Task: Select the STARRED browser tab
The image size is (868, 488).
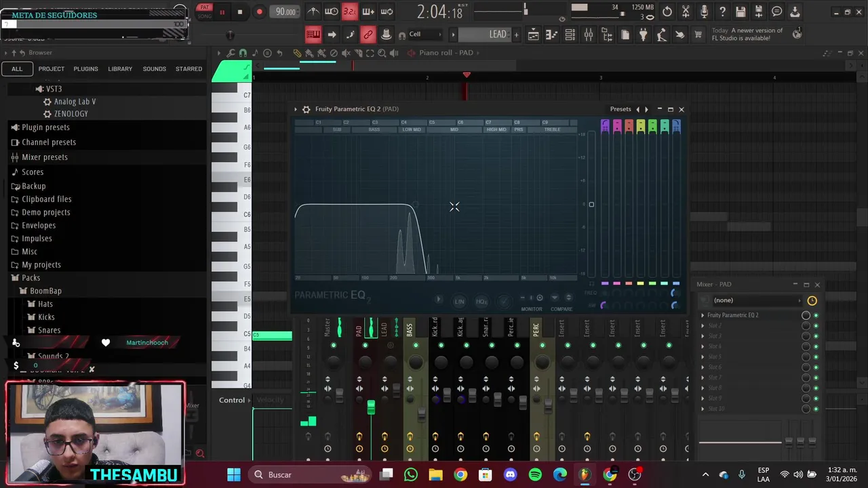Action: click(x=189, y=68)
